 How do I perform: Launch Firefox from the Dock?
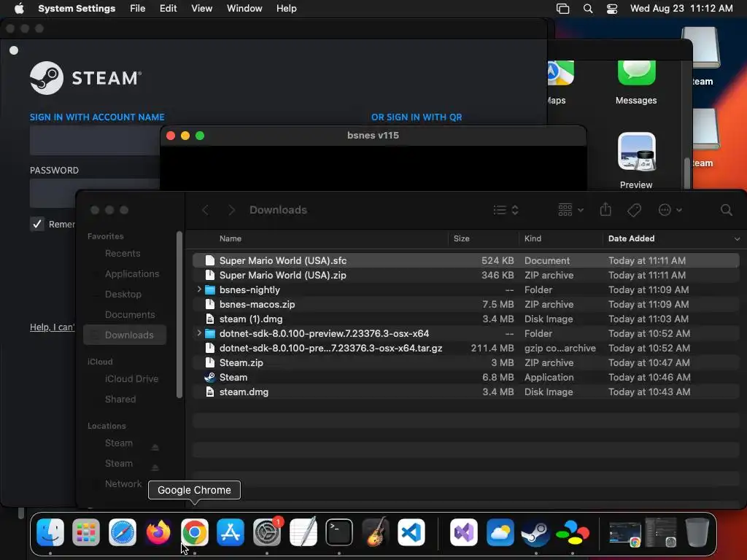click(158, 532)
